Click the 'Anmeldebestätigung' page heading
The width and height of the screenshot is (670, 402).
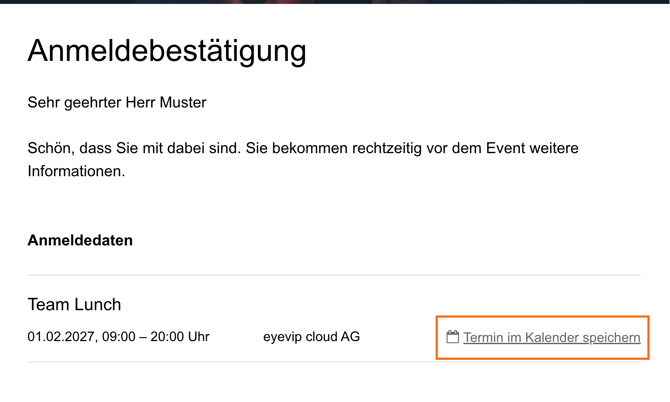[167, 51]
